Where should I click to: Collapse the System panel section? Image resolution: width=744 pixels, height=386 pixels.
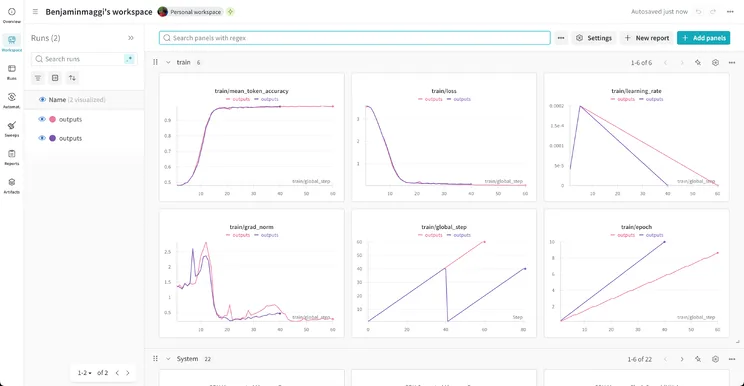168,359
